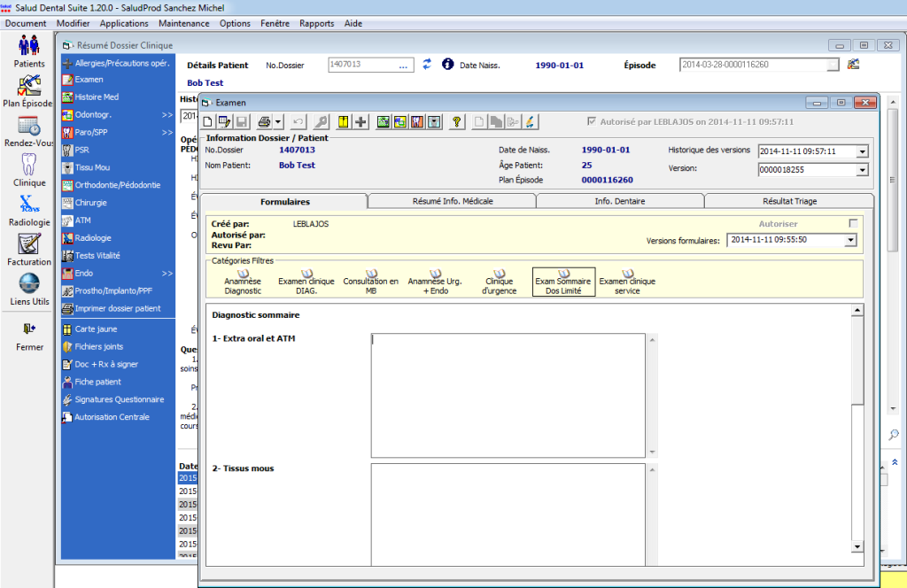The image size is (907, 588).
Task: Open the Document menu
Action: coord(26,24)
